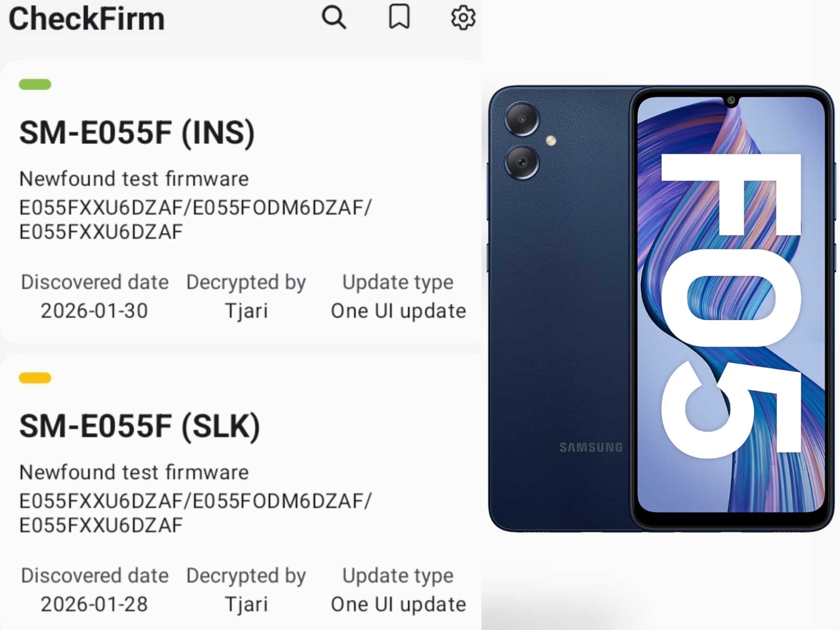Click Tjari in the SLK card
Screen dimensions: 840x630
pos(246,604)
